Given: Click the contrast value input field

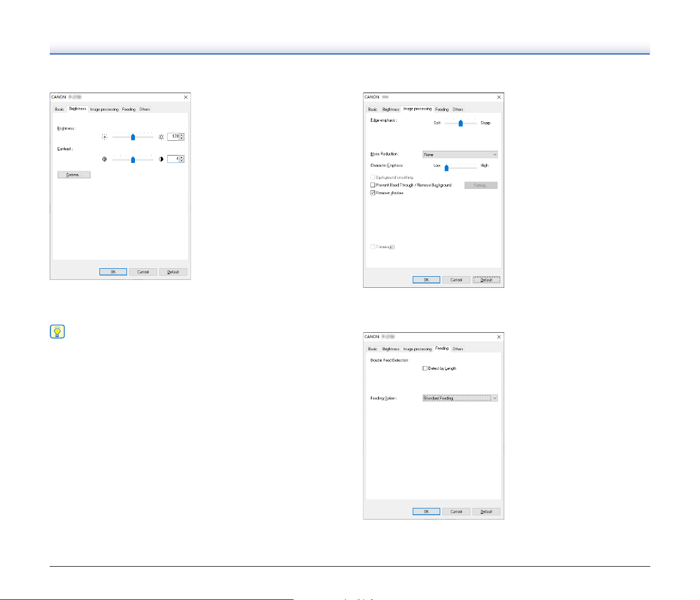Looking at the screenshot, I should coord(174,159).
